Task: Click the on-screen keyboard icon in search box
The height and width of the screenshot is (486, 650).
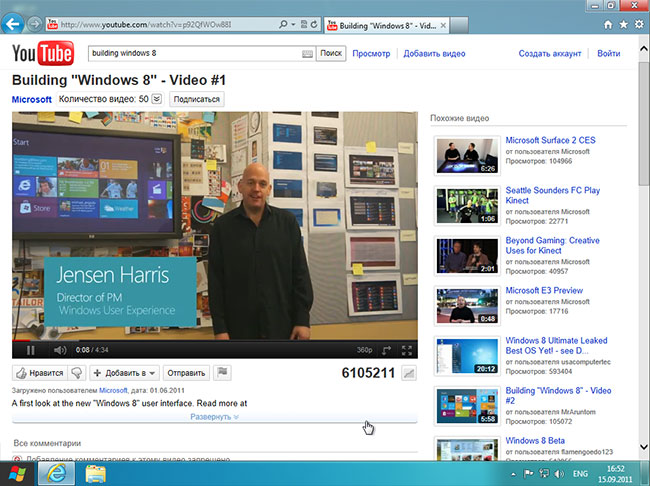Action: point(307,54)
